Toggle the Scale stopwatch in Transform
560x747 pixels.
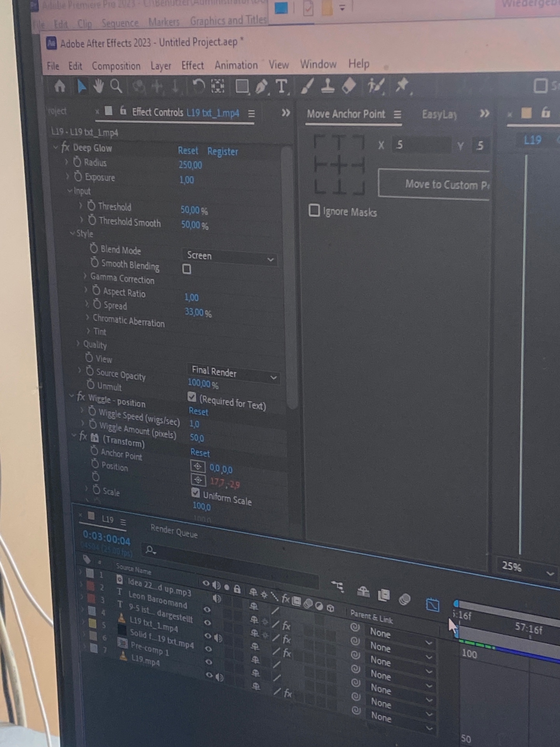96,489
